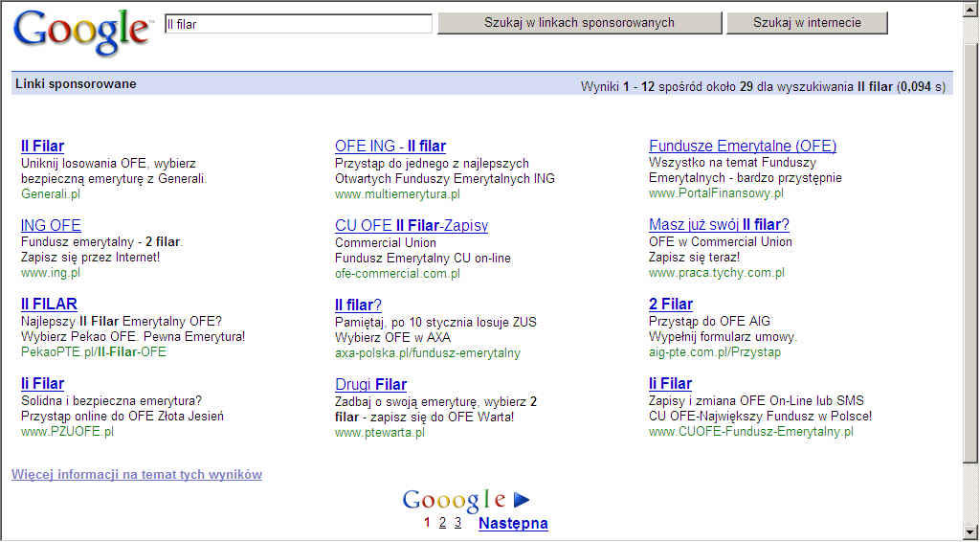The width and height of the screenshot is (980, 542).
Task: Click the Następna next page link
Action: coord(513,523)
